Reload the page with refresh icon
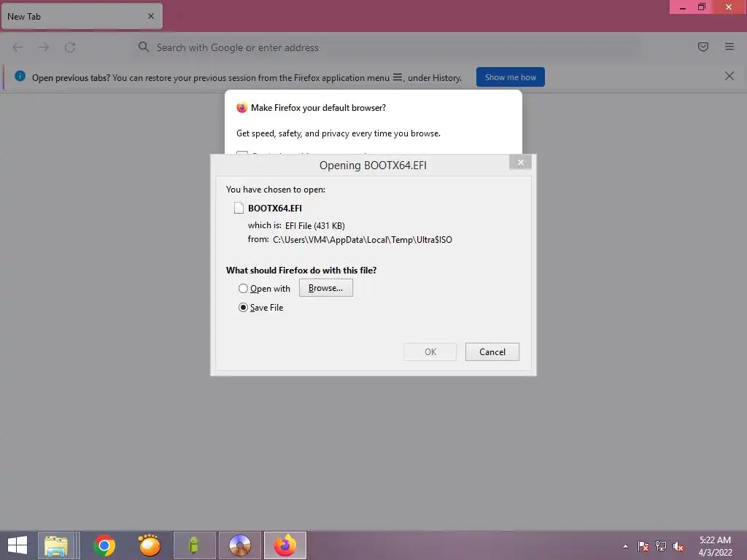747x560 pixels. point(70,47)
